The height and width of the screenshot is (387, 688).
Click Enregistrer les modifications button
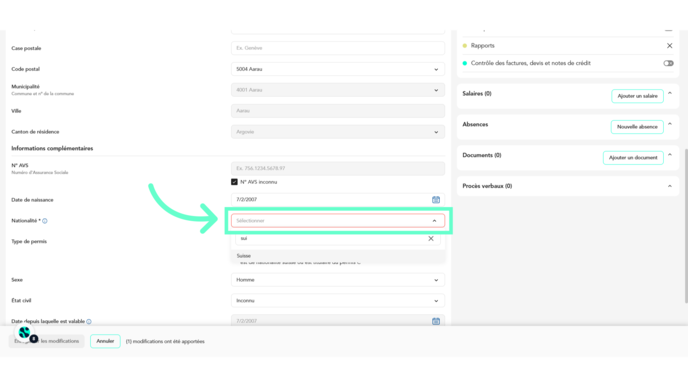point(47,341)
